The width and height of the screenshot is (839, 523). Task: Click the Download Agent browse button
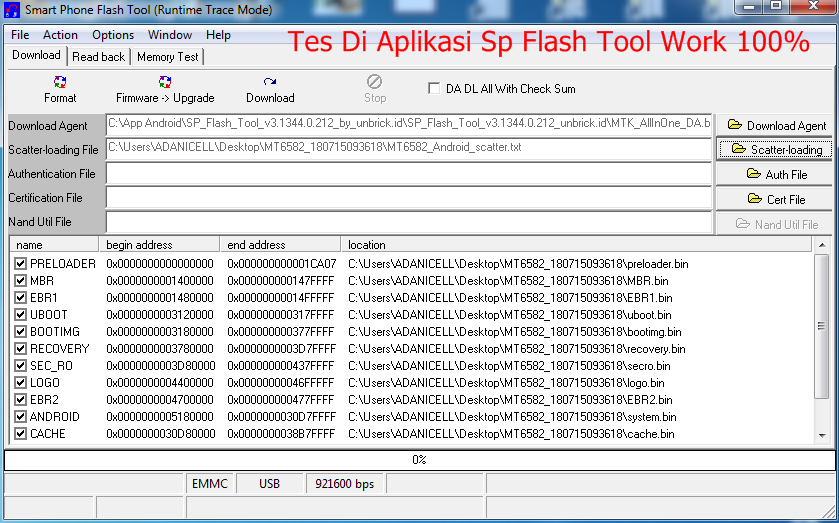[x=774, y=125]
